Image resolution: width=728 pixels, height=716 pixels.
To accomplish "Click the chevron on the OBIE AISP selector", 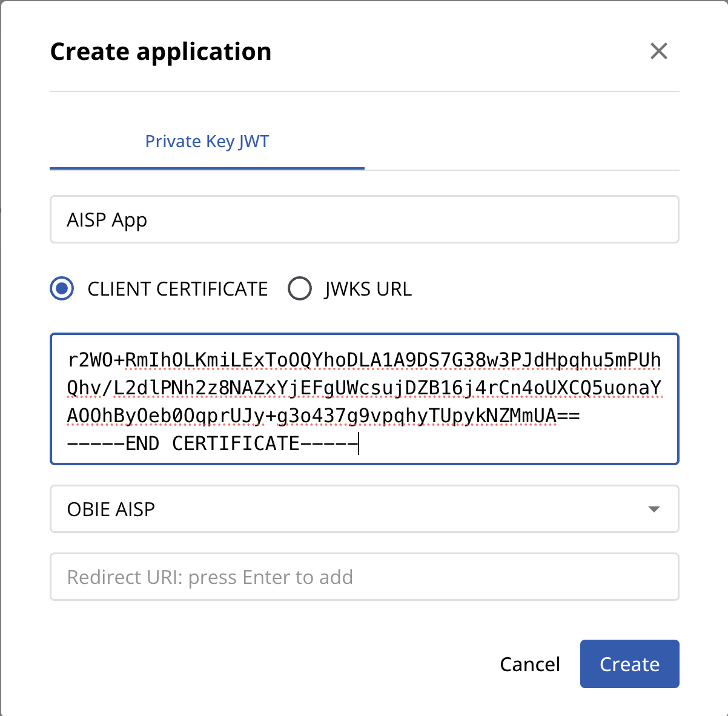I will [x=654, y=509].
